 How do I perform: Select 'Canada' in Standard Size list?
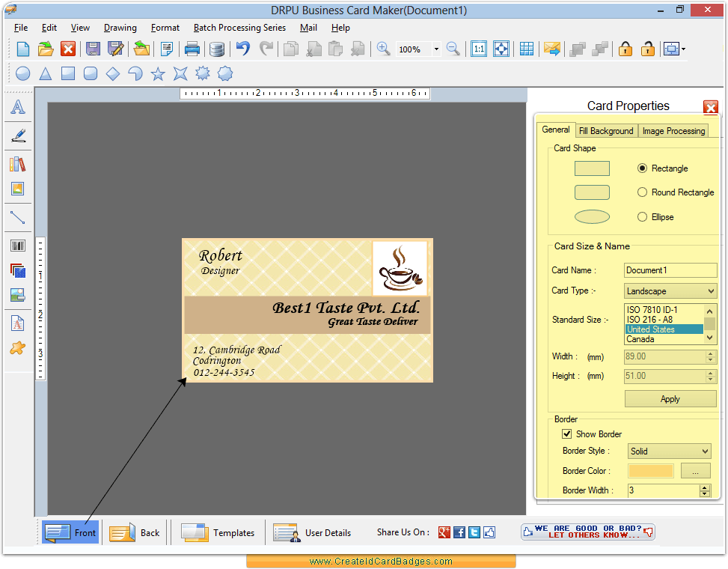coord(664,339)
